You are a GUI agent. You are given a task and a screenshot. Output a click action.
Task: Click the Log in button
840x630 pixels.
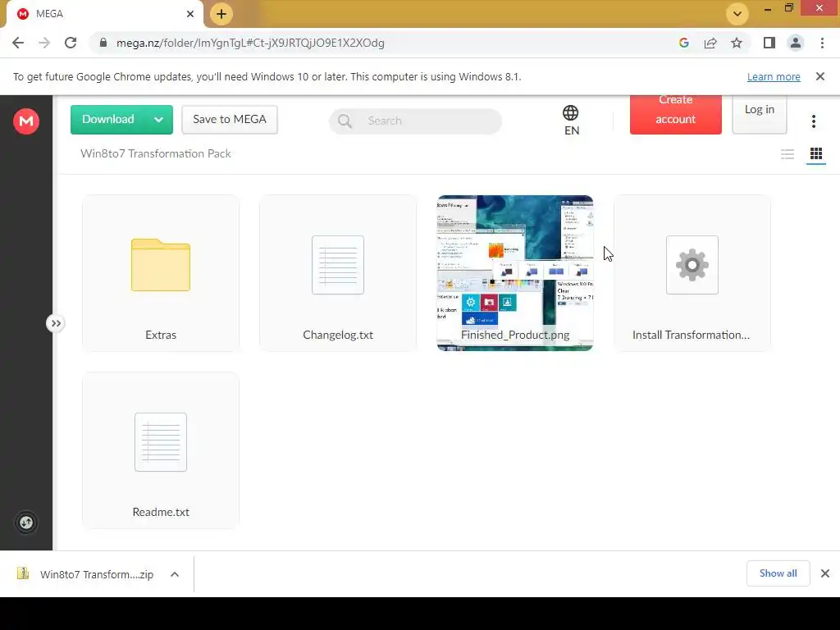[x=759, y=113]
